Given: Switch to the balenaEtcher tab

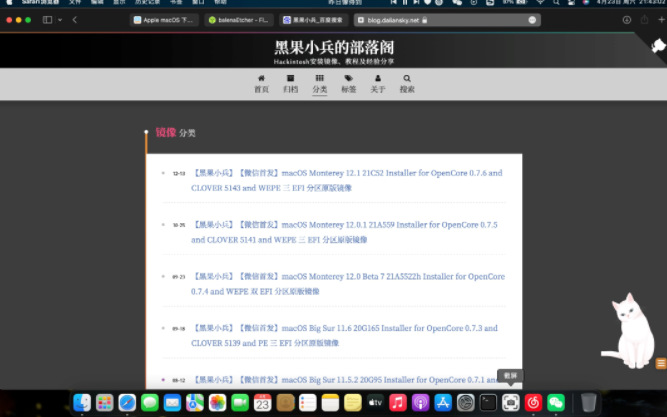Looking at the screenshot, I should [x=239, y=20].
